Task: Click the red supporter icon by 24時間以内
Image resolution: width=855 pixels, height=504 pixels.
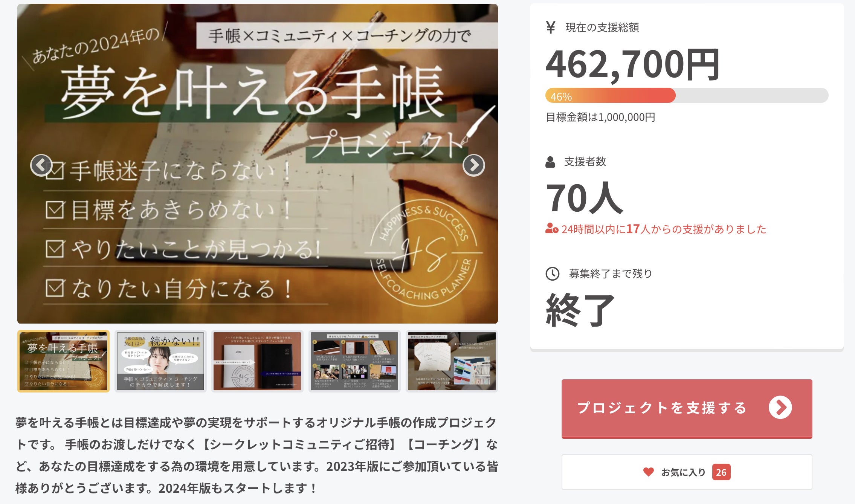Action: (x=552, y=229)
